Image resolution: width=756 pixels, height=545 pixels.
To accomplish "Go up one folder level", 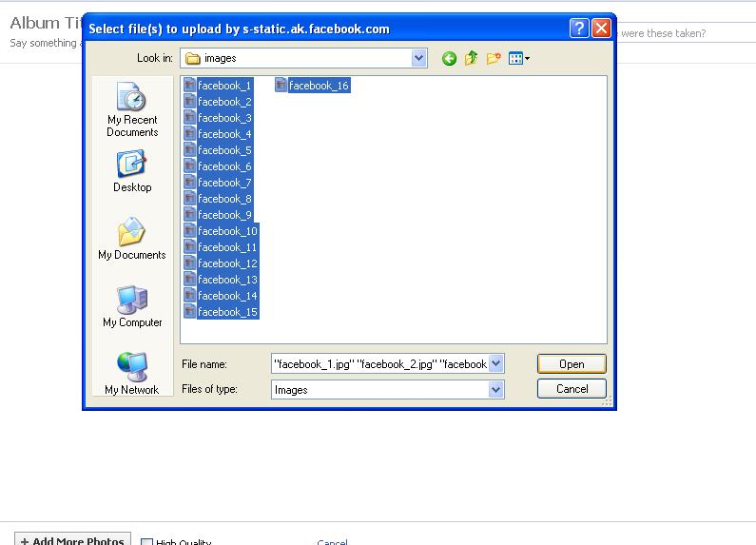I will coord(471,58).
